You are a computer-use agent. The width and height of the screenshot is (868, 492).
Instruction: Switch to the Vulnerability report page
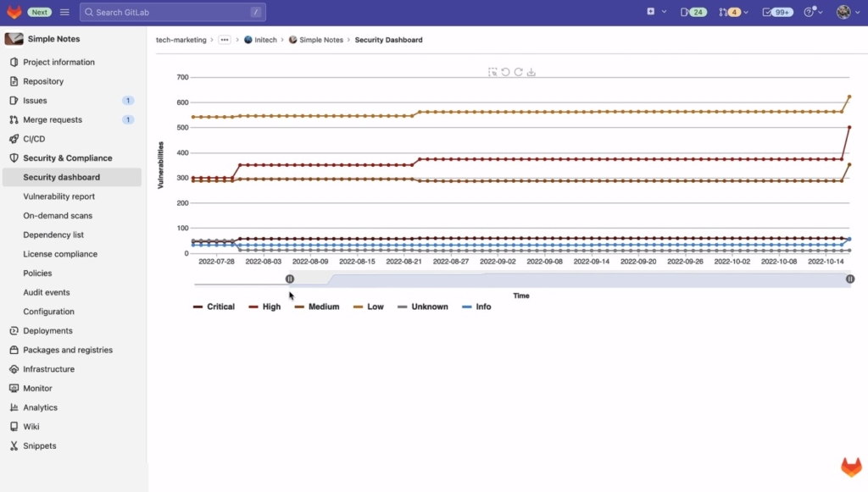pyautogui.click(x=59, y=196)
